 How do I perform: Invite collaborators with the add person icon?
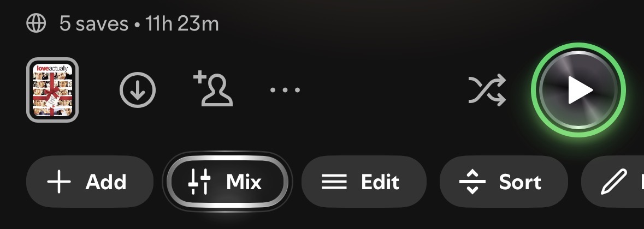tap(213, 88)
